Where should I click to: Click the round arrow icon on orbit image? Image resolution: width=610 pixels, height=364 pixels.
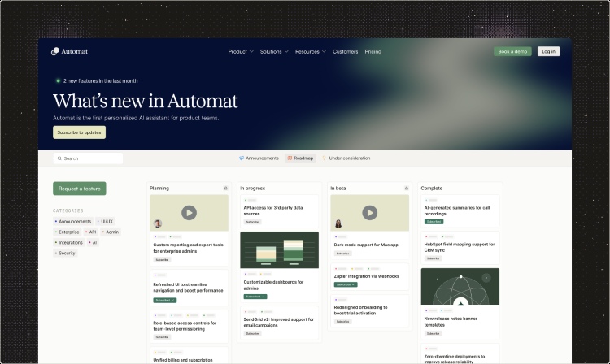486,278
